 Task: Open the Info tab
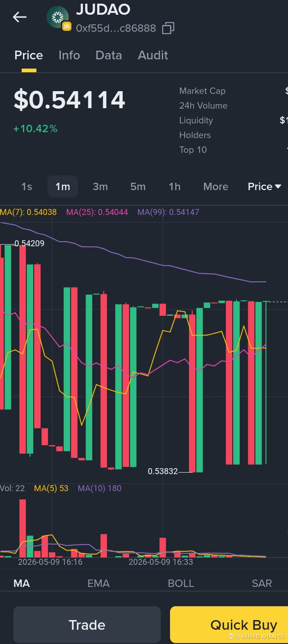coord(69,55)
